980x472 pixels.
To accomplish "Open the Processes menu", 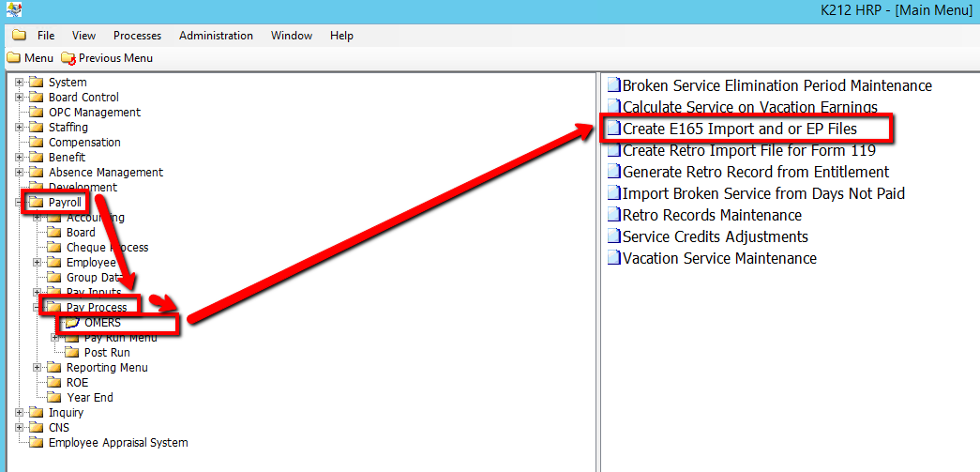I will click(x=137, y=36).
